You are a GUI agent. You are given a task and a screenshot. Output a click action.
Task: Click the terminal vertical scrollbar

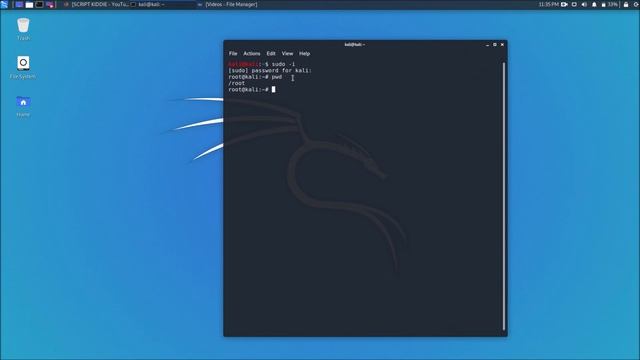[504, 196]
